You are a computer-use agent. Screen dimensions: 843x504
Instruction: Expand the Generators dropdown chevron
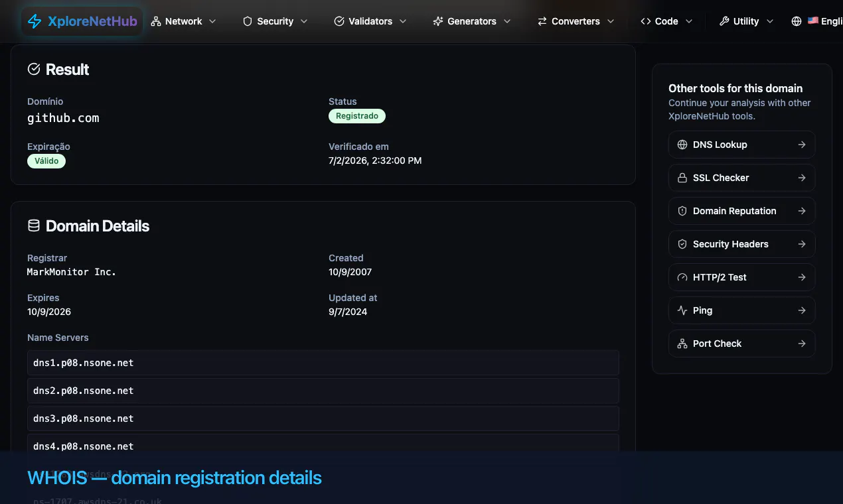pos(507,21)
